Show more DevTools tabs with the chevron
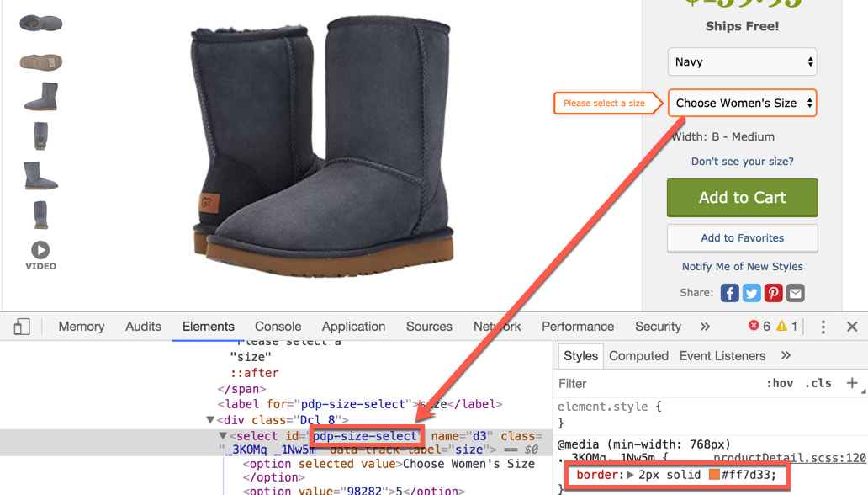This screenshot has height=495, width=868. click(x=705, y=327)
